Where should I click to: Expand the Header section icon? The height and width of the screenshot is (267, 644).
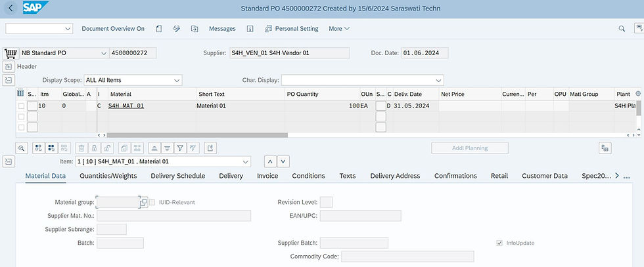click(9, 66)
